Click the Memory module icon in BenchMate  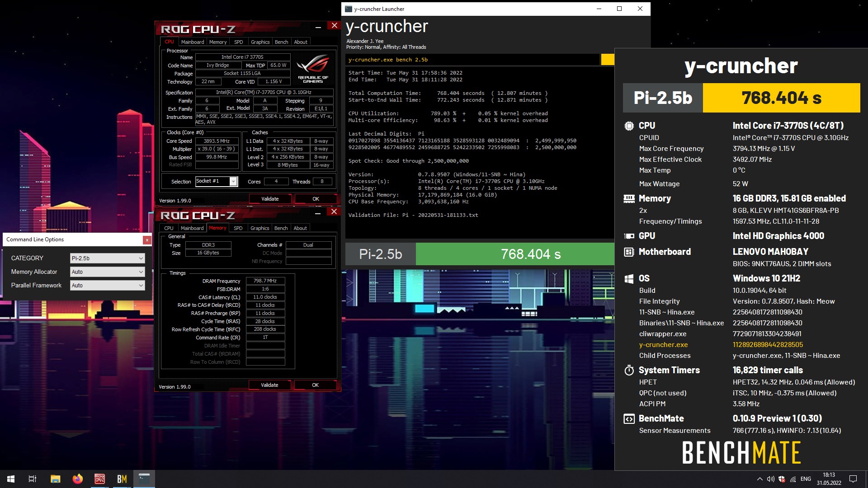(629, 198)
